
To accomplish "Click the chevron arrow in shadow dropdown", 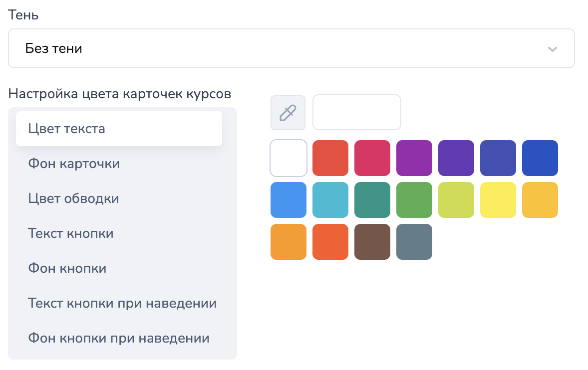I will pyautogui.click(x=553, y=49).
